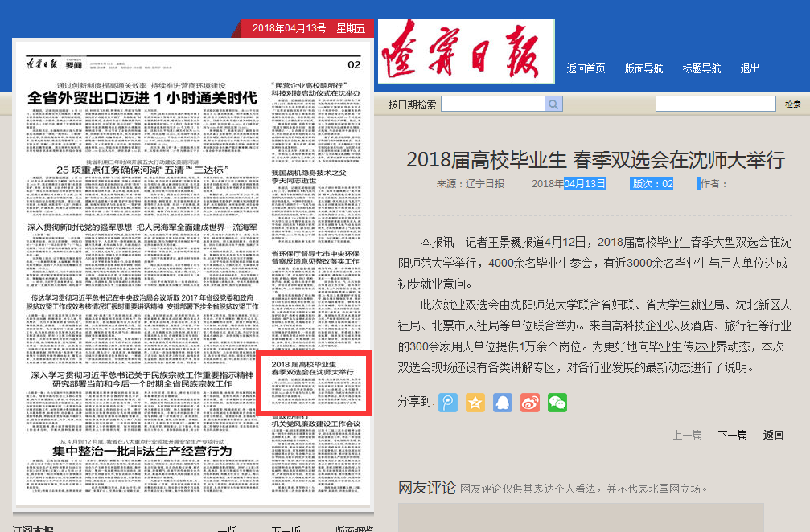Open the red-highlighted article on page thumbnail

point(313,383)
